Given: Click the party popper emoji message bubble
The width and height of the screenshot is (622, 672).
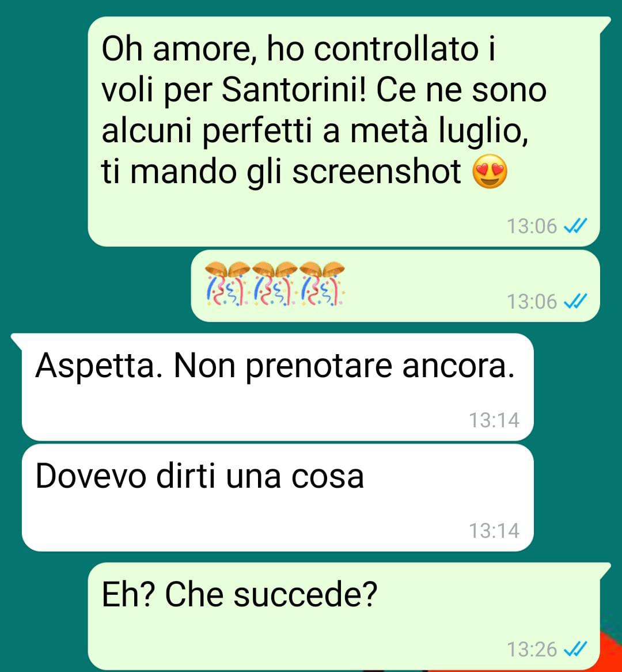Looking at the screenshot, I should coord(395,286).
